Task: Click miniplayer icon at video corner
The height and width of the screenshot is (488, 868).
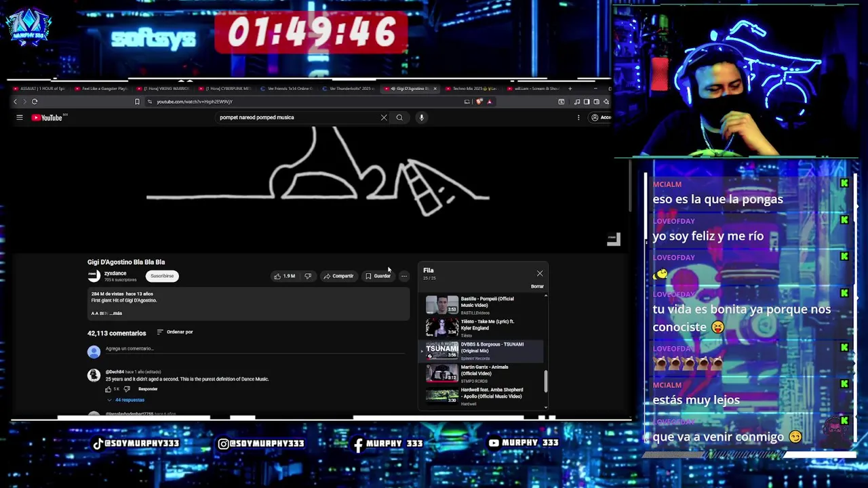Action: 614,239
